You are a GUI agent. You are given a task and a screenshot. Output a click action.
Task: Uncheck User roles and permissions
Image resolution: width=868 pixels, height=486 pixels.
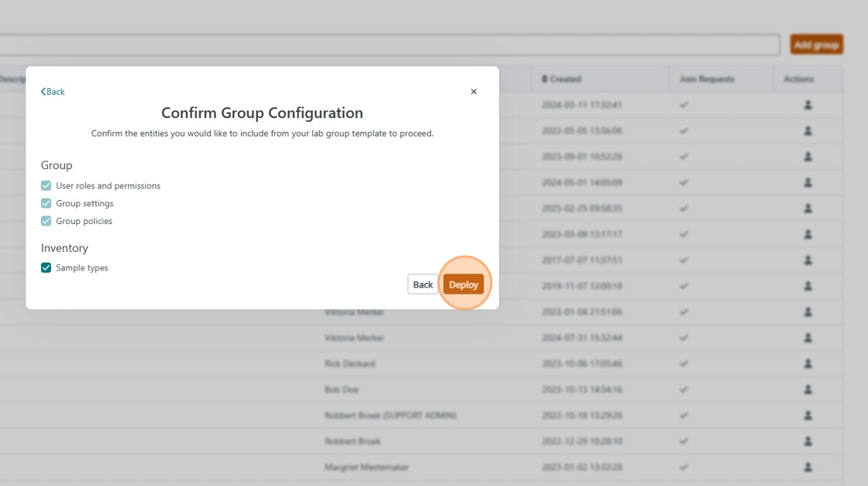[x=46, y=186]
